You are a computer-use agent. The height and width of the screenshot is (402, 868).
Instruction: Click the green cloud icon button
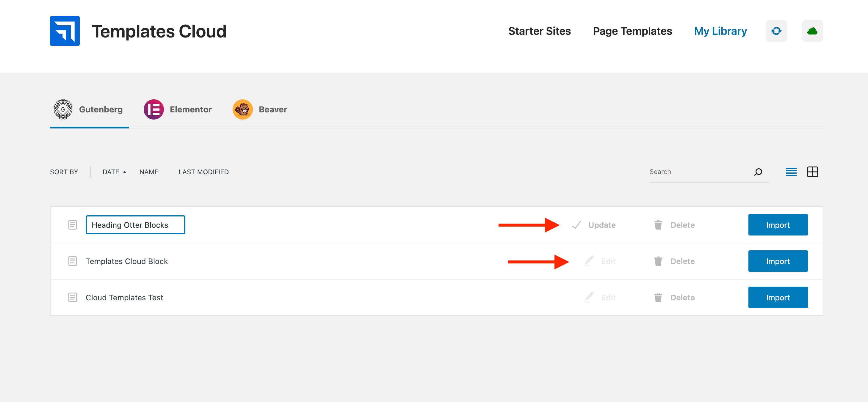(x=812, y=31)
